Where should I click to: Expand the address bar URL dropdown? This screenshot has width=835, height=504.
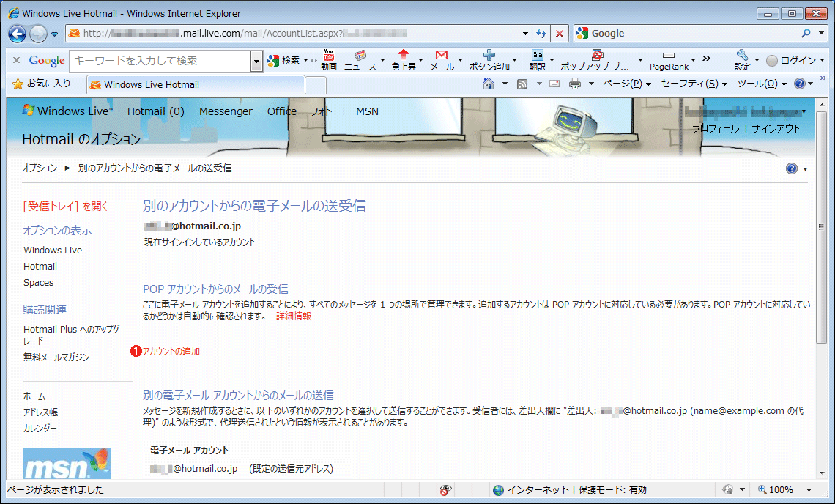click(525, 34)
